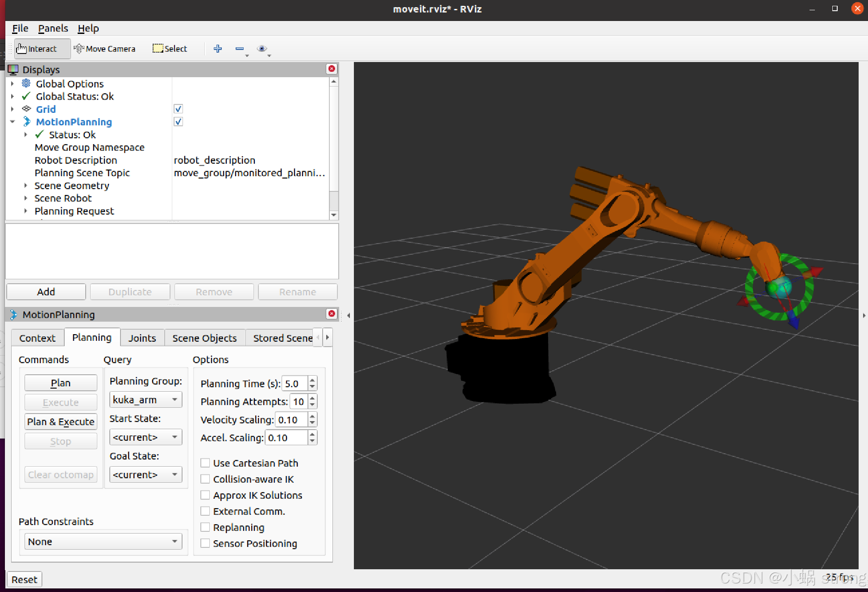868x592 pixels.
Task: Click the Add display button
Action: pos(46,292)
